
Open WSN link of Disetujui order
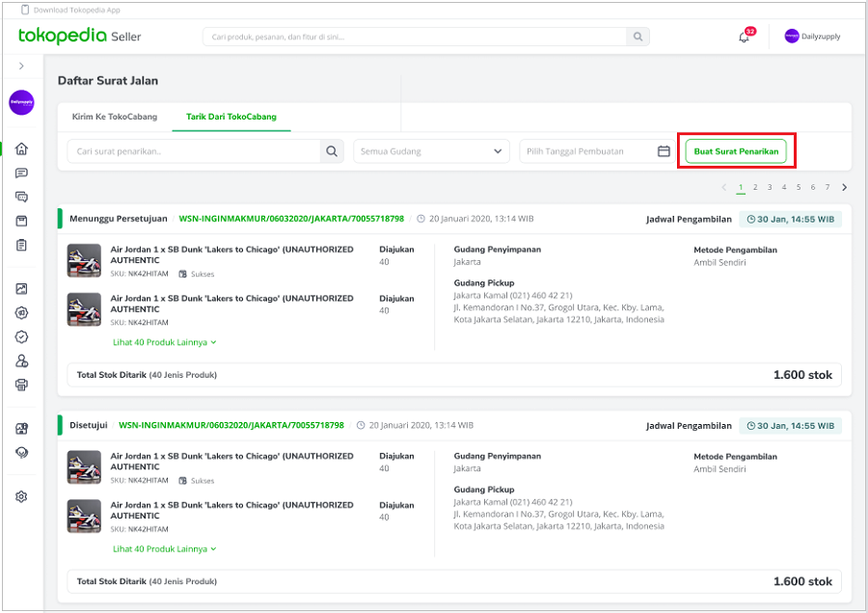(231, 425)
